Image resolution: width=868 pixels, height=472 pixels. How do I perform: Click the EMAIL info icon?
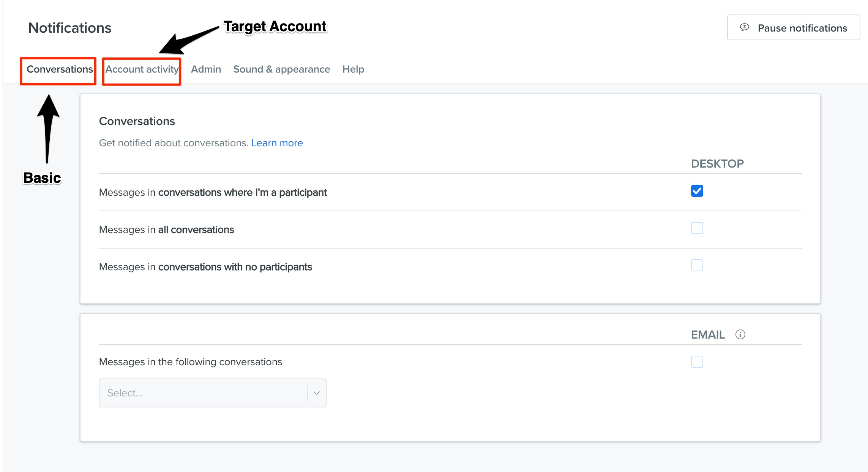coord(740,334)
